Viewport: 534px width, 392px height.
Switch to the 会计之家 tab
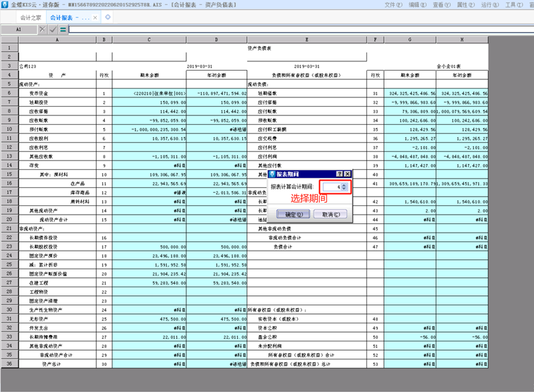tap(30, 17)
